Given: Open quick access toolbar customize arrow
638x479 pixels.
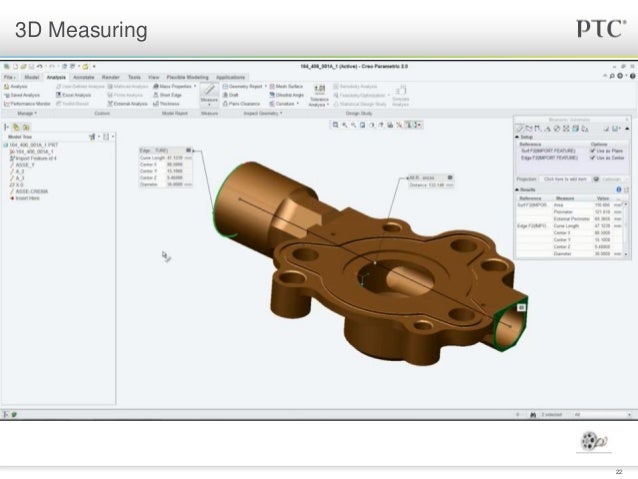Looking at the screenshot, I should [94, 66].
